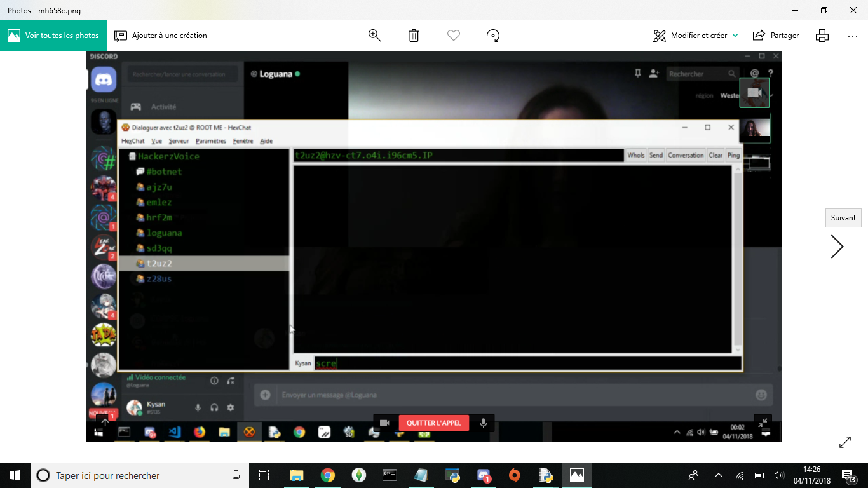Open Discord mentions @ icon
Image resolution: width=868 pixels, height=488 pixels.
(x=754, y=74)
